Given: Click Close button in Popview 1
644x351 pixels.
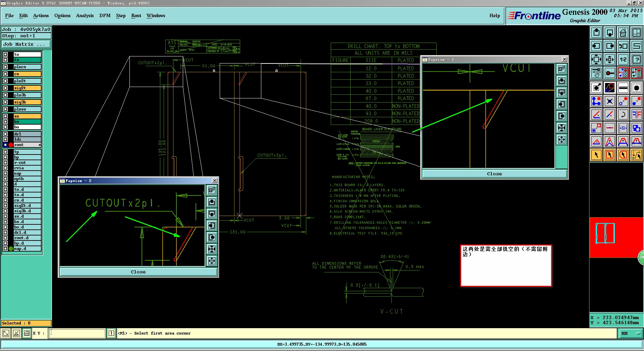Looking at the screenshot, I should [x=494, y=174].
